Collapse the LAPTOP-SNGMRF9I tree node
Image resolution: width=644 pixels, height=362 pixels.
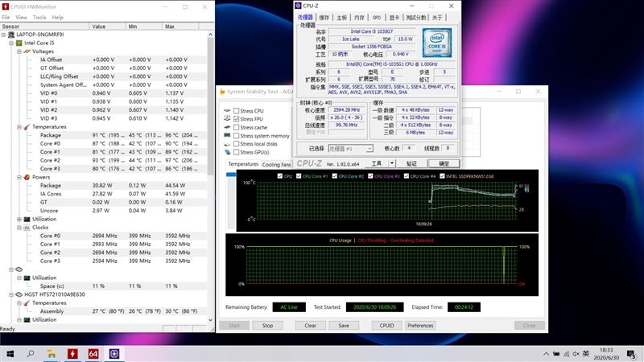3,35
